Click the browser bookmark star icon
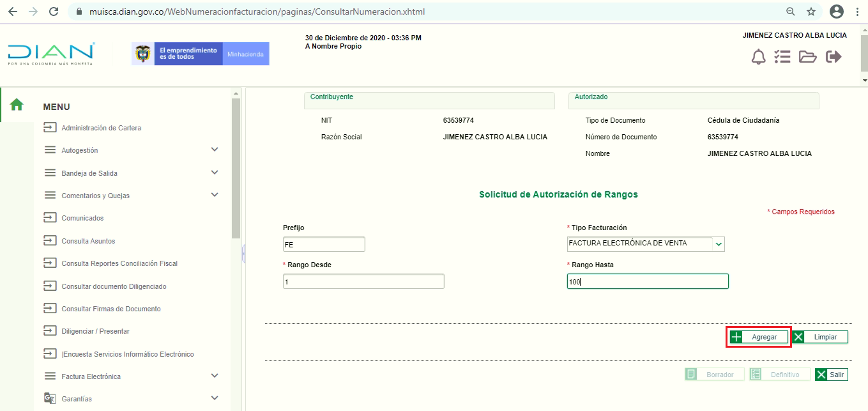The height and width of the screenshot is (411, 868). (811, 12)
